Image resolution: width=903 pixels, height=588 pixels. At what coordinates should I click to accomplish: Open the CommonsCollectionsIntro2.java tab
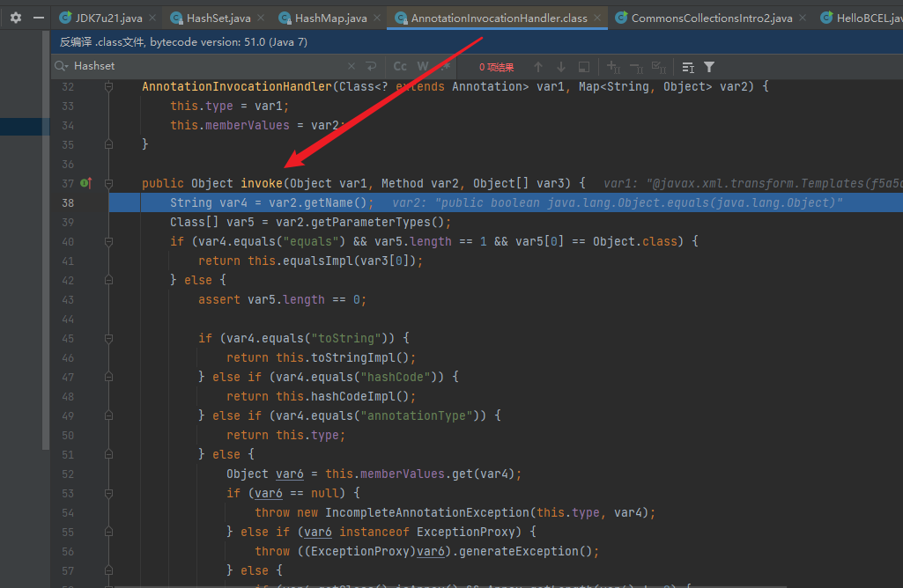[711, 18]
